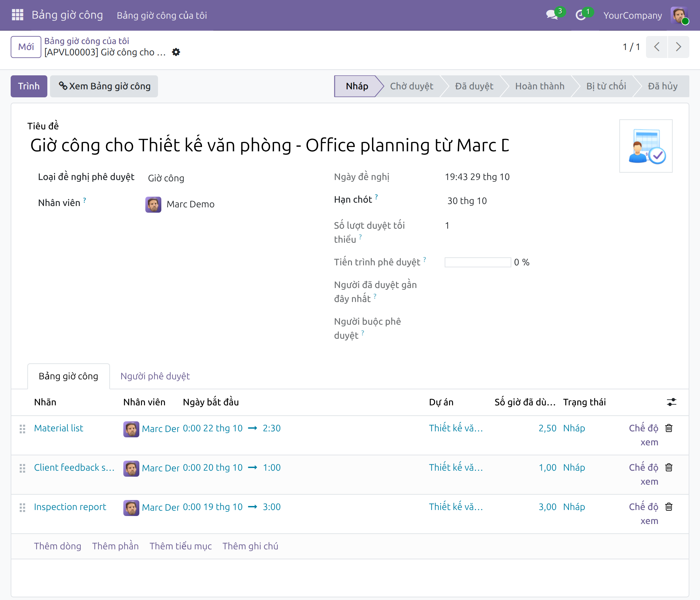Open optional columns settings icon in table header
700x600 pixels.
tap(671, 402)
